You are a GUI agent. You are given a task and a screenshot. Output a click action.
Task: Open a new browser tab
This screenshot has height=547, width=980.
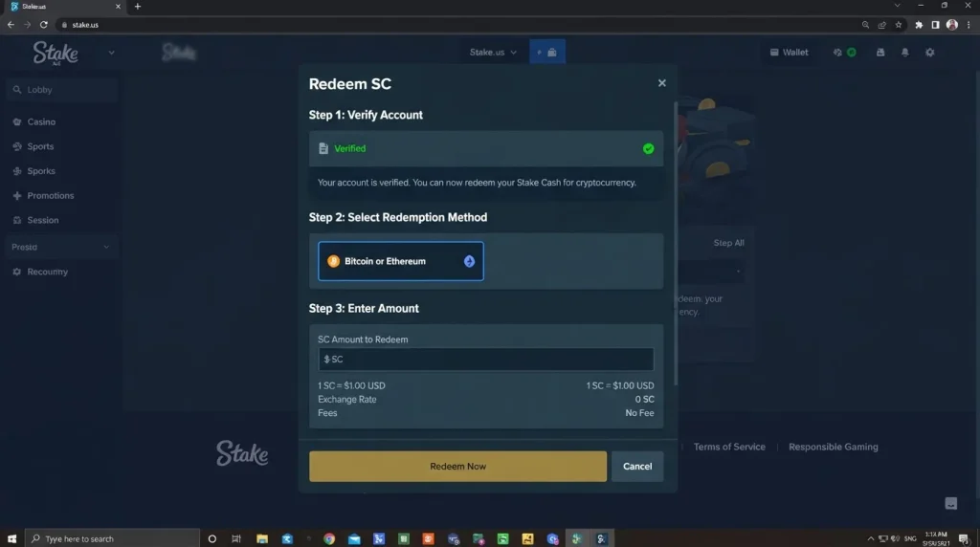coord(138,7)
